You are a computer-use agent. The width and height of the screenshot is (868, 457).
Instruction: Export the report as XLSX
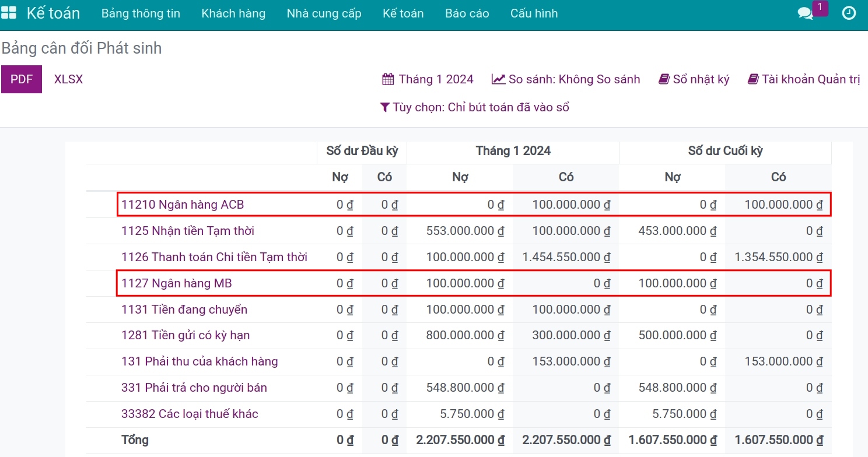coord(68,79)
